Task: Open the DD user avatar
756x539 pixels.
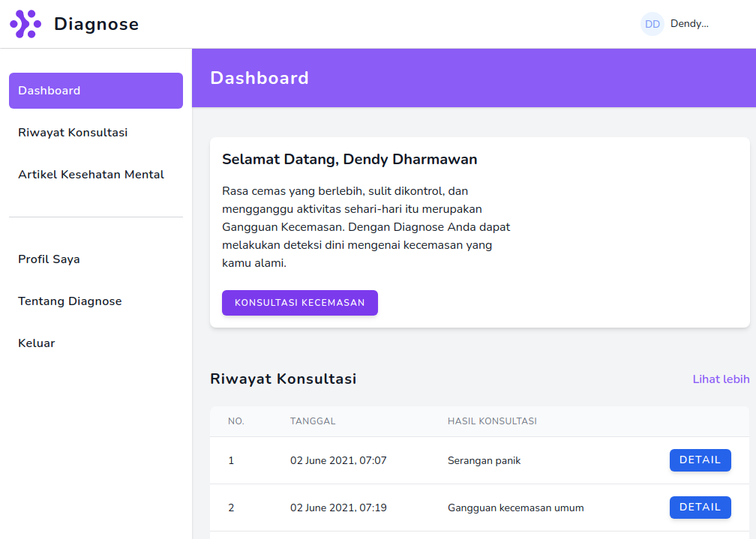Action: coord(652,24)
